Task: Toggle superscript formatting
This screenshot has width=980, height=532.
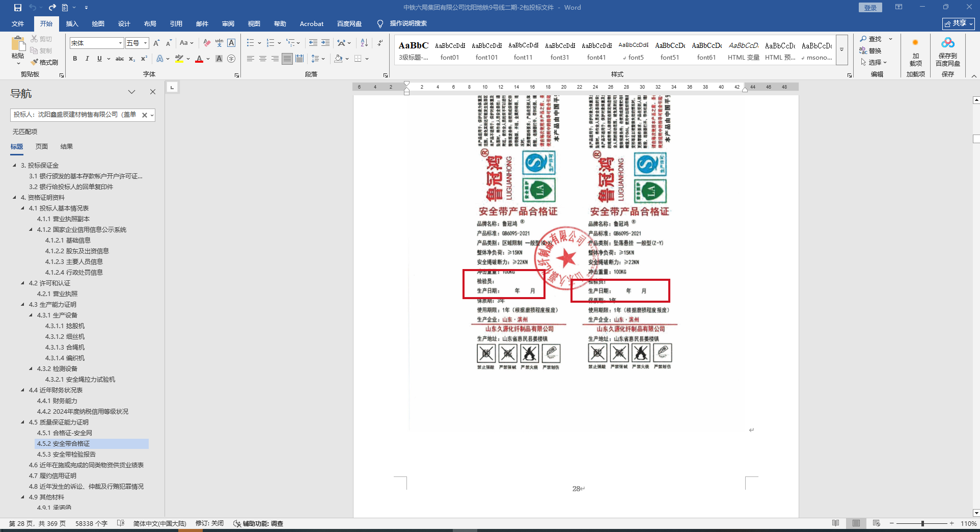Action: 144,59
